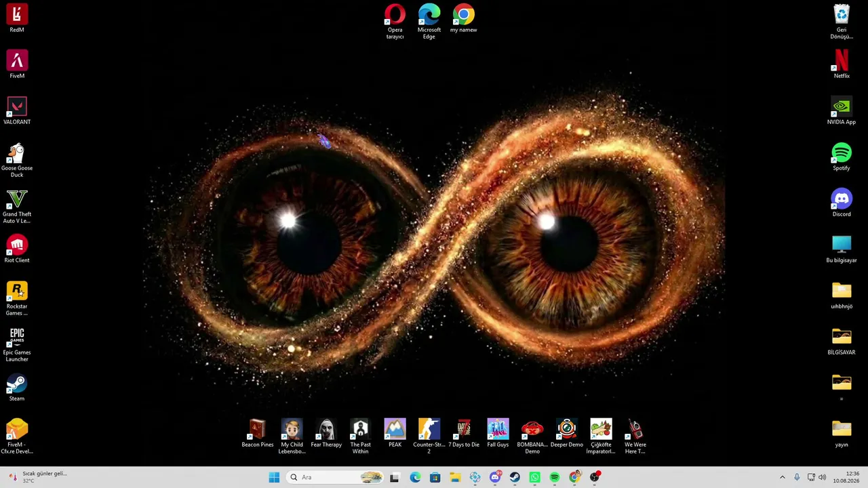This screenshot has height=488, width=868.
Task: Select the Fear Therapy game icon
Action: (x=326, y=433)
